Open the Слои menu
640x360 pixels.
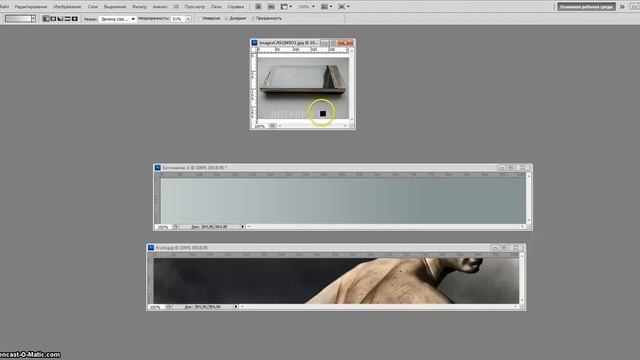(93, 7)
